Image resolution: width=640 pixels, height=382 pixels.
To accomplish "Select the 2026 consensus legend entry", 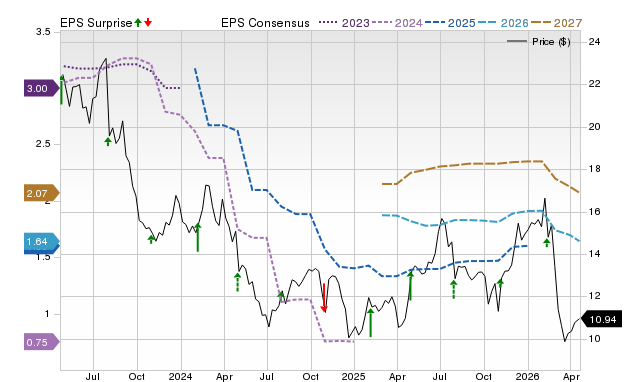I will [x=503, y=23].
